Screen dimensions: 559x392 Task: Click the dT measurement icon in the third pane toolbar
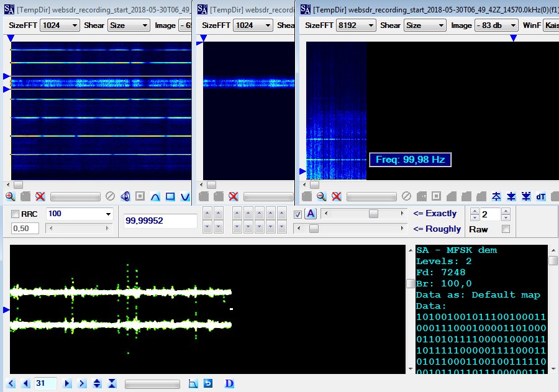pyautogui.click(x=540, y=197)
